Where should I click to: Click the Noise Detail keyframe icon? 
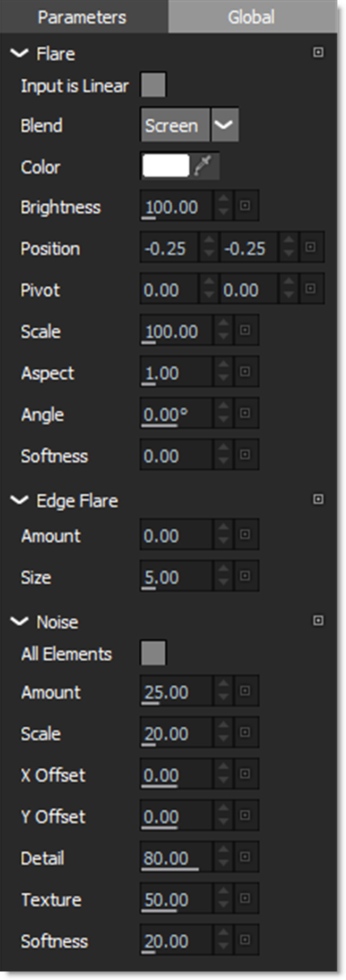(x=245, y=857)
